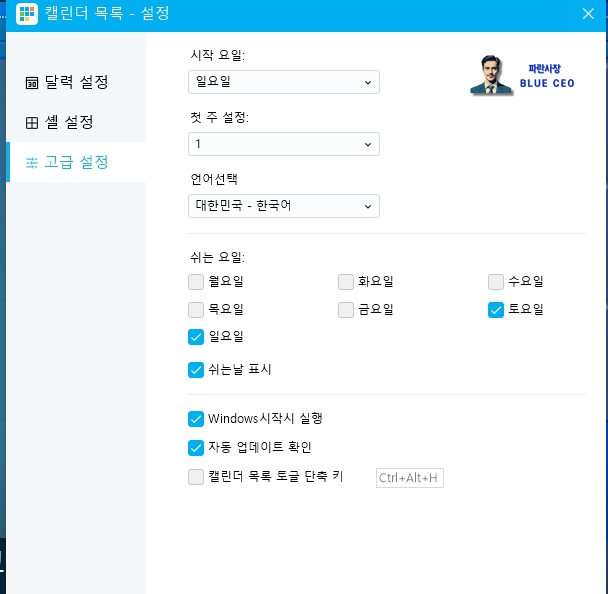
Task: Disable Windows시작시 실행 option
Action: (196, 419)
